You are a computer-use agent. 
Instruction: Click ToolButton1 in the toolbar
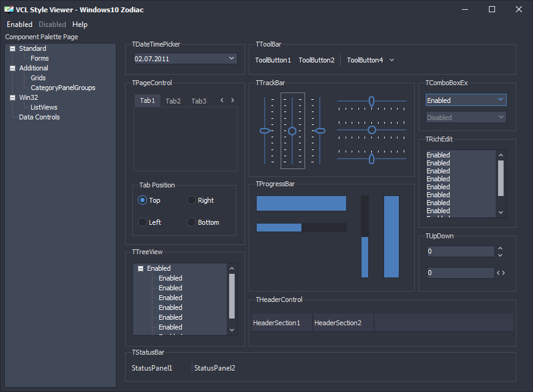pyautogui.click(x=273, y=60)
